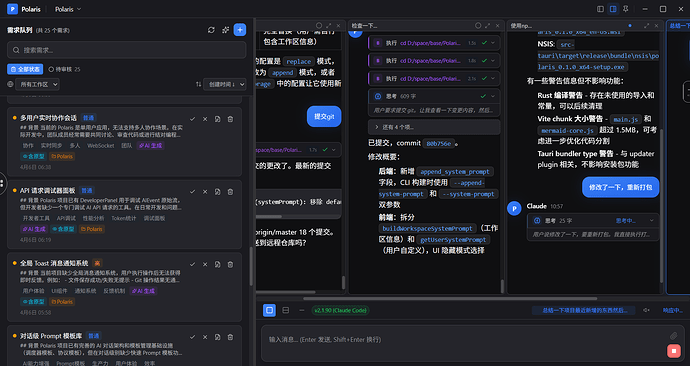690x366 pixels.
Task: Click status circle on leftmost session panel header
Action: 319,26
